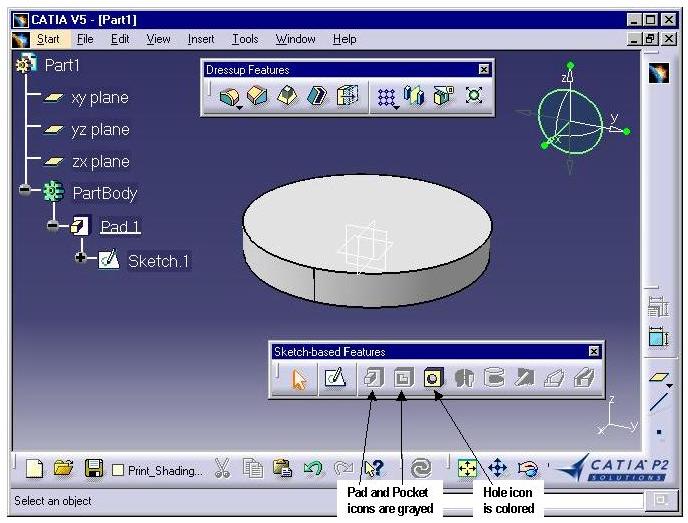Close the Dressup Features toolbar
This screenshot has width=688, height=523.
click(484, 69)
